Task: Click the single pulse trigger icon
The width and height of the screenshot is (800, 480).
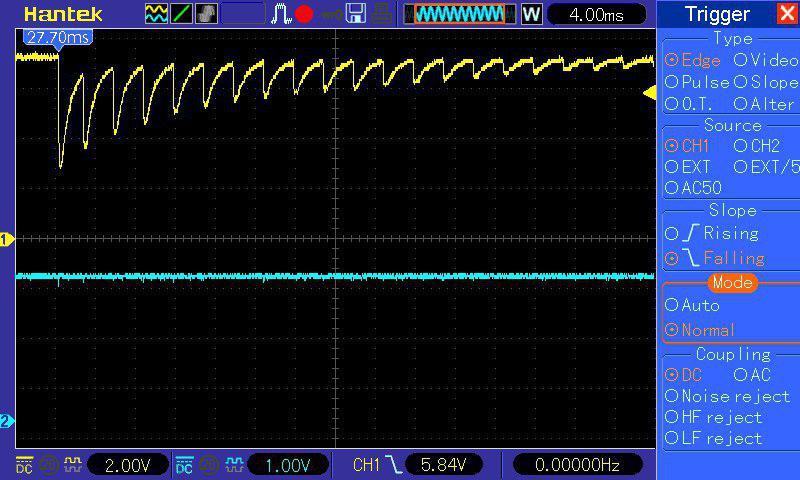Action: (x=280, y=14)
